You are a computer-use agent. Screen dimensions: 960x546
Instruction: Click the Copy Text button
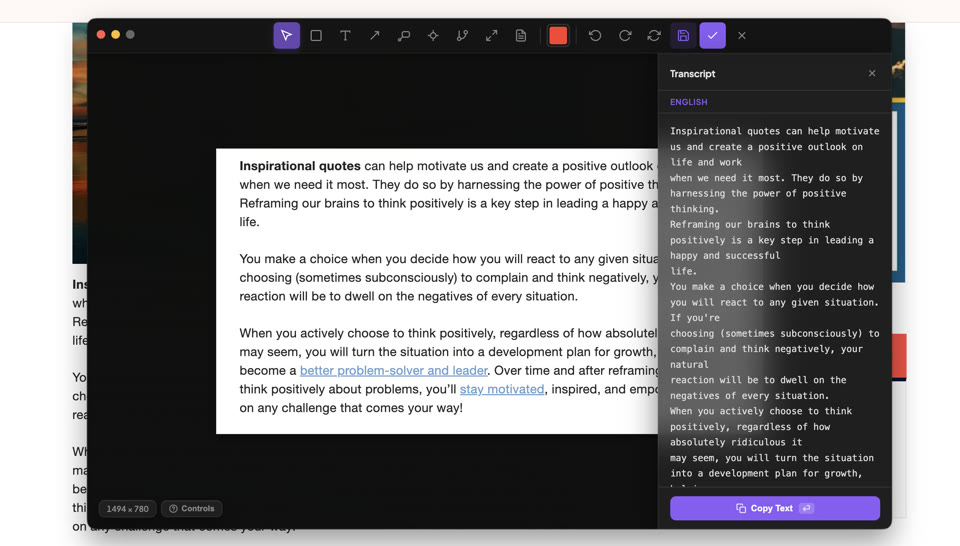[775, 508]
